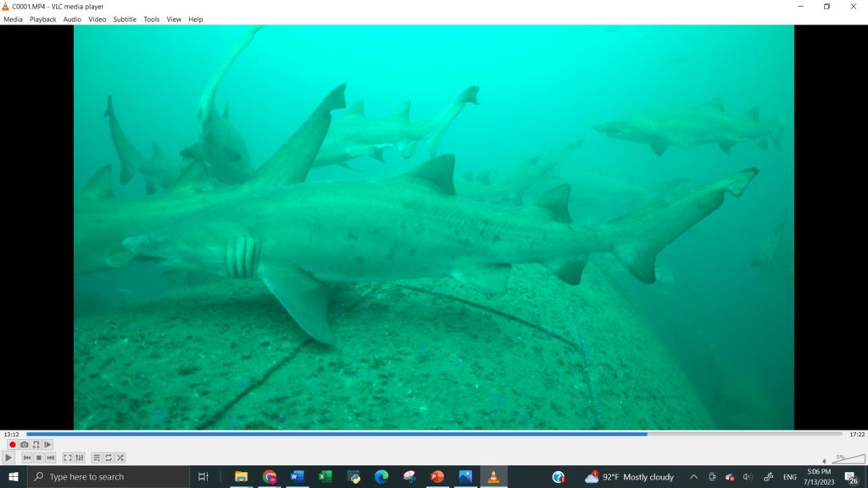
Task: Toggle A-to-B loop button
Action: pos(36,445)
